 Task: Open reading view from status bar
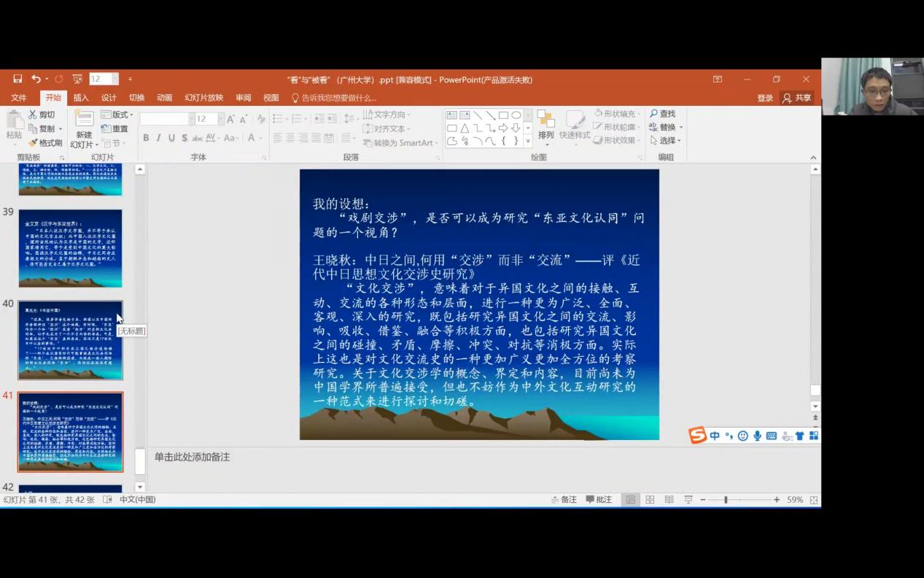[669, 500]
